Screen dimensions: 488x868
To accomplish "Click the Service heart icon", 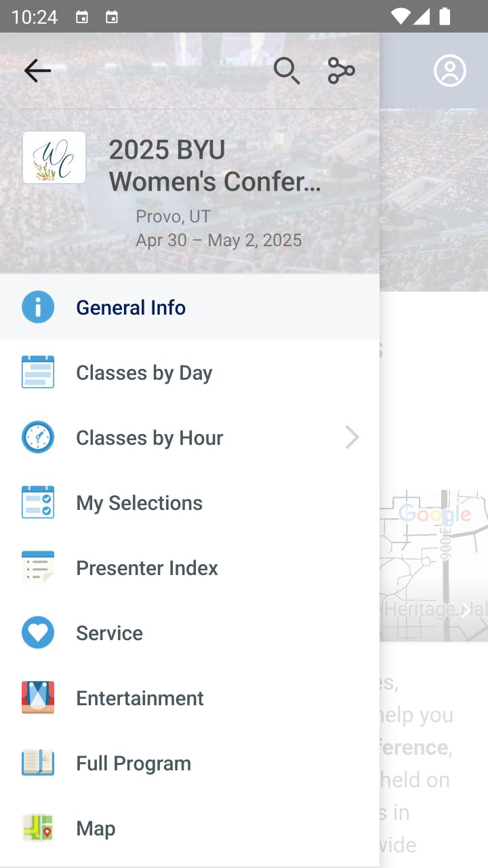I will tap(38, 633).
